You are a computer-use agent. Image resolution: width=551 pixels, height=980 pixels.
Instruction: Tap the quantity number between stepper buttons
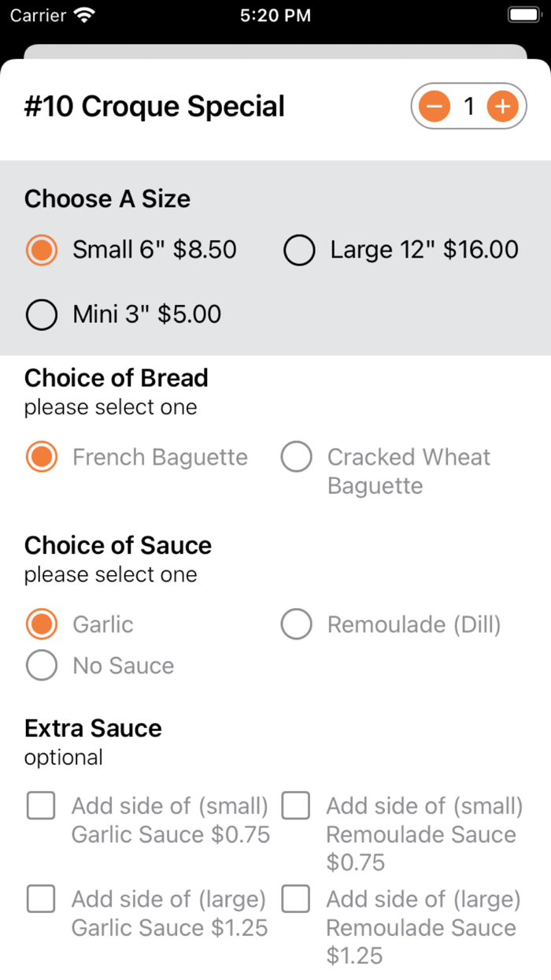click(x=468, y=106)
